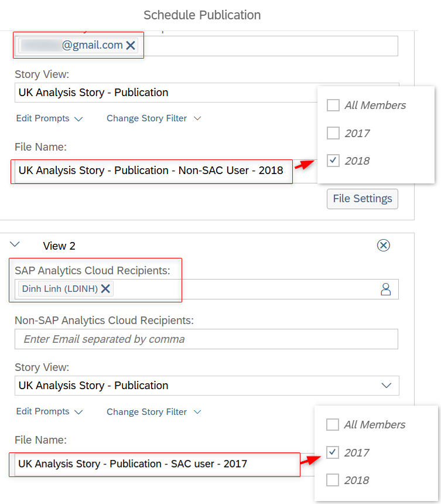The image size is (441, 504).
Task: Delete View 2 with the circled X icon
Action: click(x=383, y=246)
